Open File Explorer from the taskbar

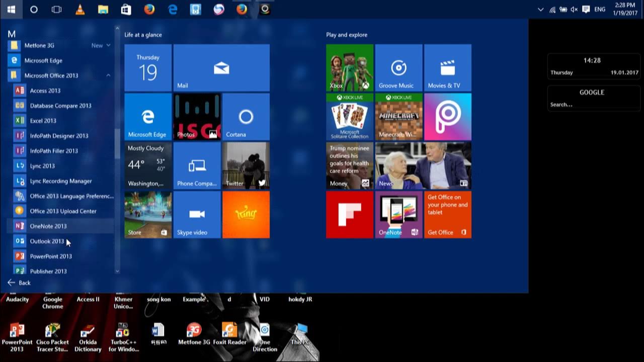103,9
